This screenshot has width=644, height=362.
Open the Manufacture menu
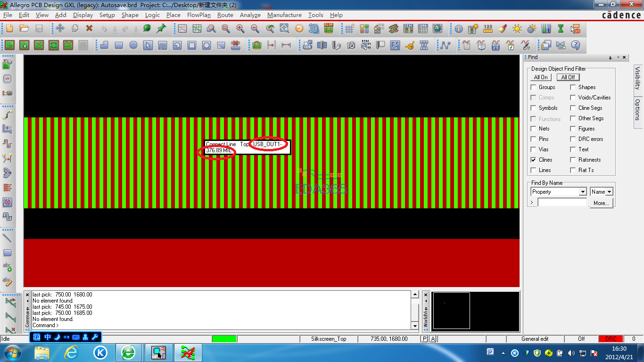[284, 15]
